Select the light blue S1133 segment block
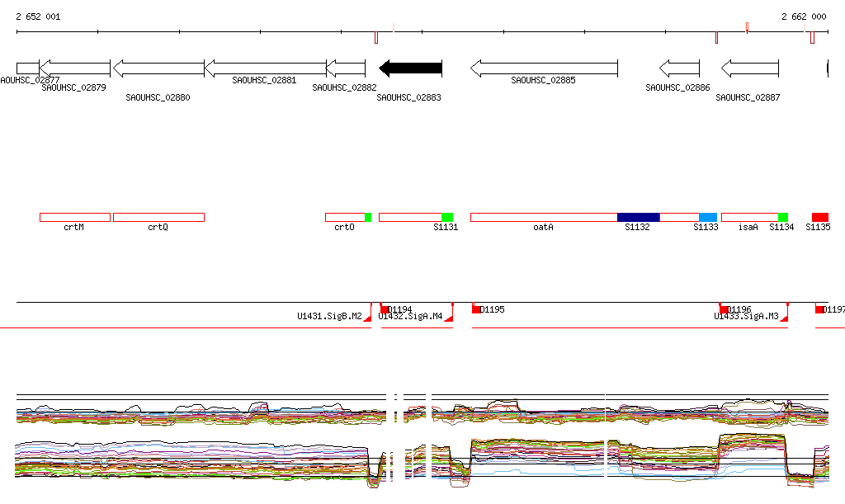Viewport: 845px width, 504px height. click(x=708, y=218)
